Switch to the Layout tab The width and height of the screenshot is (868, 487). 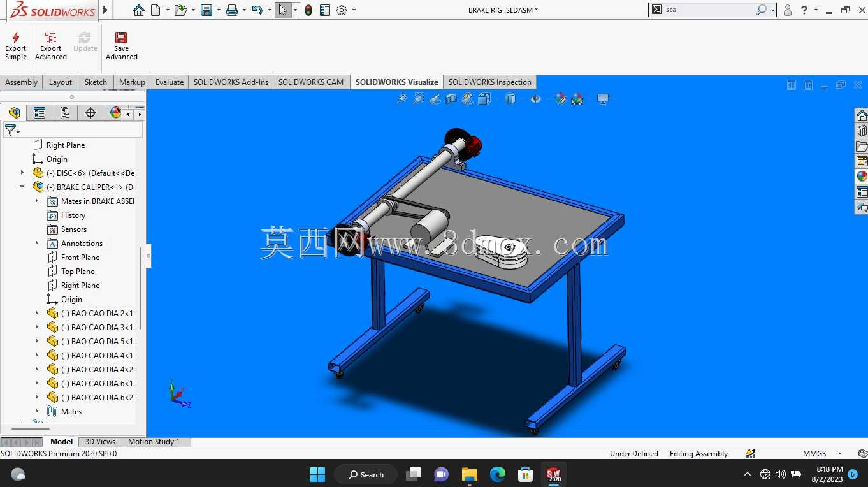[x=61, y=82]
